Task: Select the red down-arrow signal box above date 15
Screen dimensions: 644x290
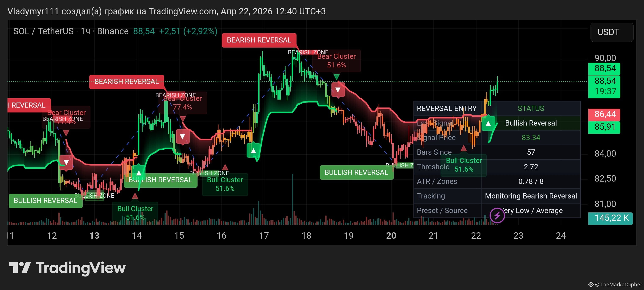Action: coord(183,137)
